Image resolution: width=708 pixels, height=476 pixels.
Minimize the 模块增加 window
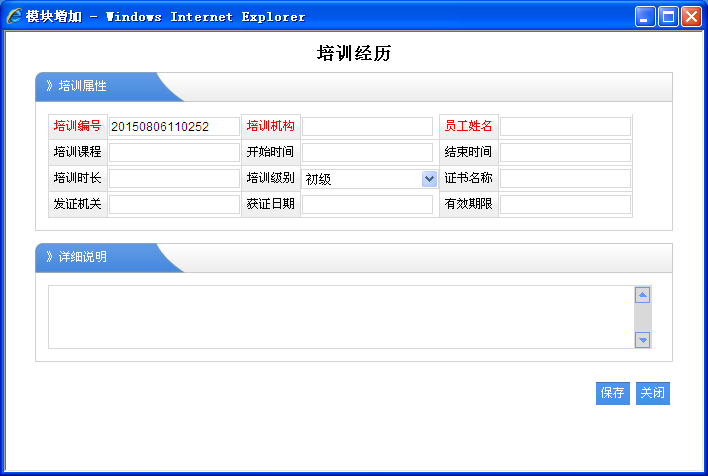(x=645, y=16)
